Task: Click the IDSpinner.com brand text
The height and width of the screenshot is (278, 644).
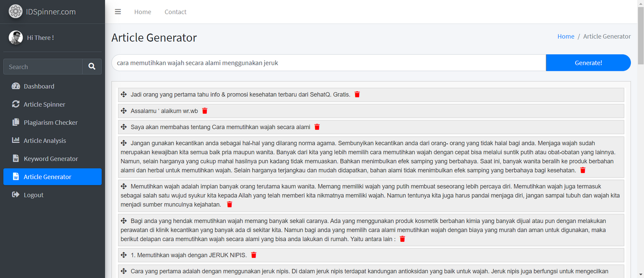Action: [51, 11]
